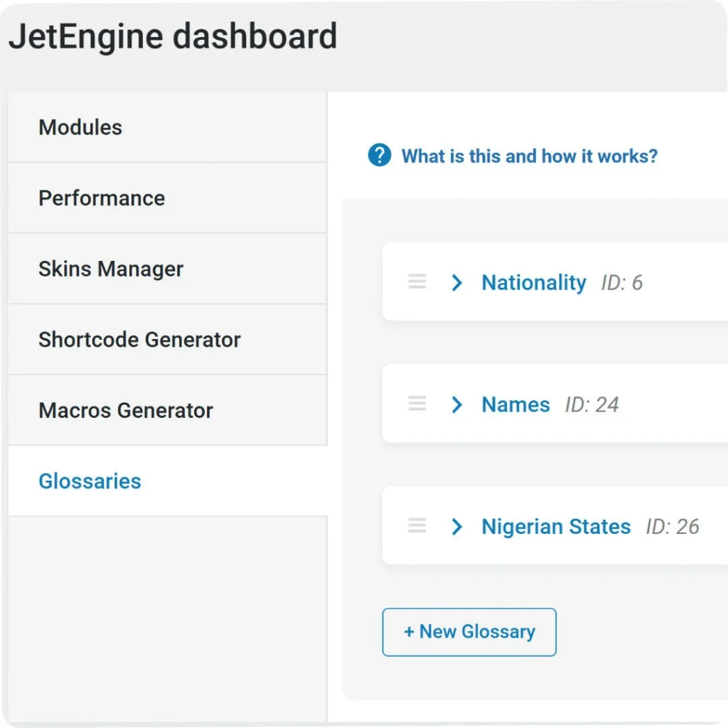The image size is (728, 728).
Task: Open 'What is this and how it works?' link
Action: 529,156
